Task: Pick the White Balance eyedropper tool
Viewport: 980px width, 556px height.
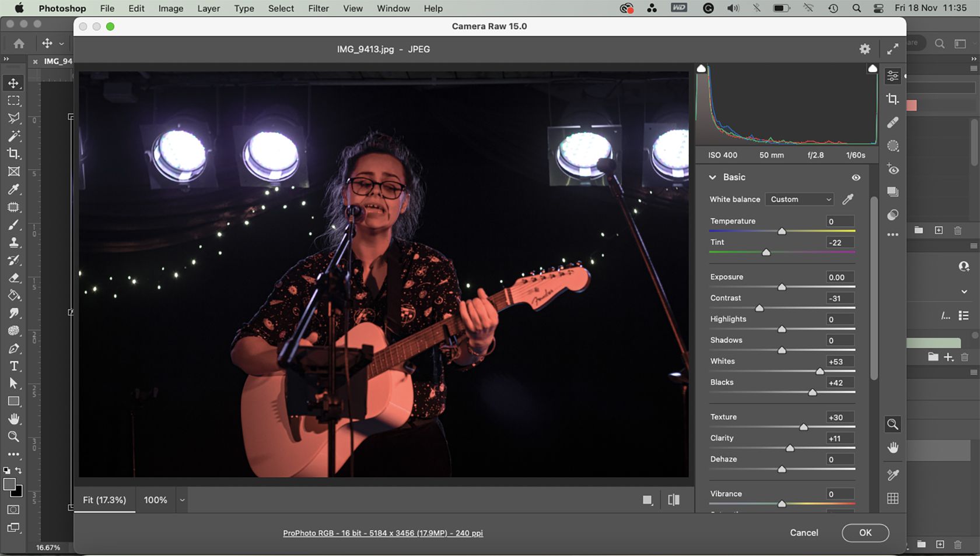Action: tap(848, 199)
